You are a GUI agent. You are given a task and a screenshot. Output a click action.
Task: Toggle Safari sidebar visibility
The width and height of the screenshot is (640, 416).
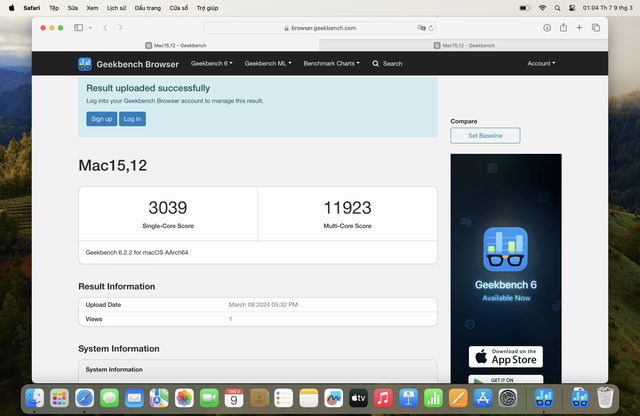click(x=78, y=28)
